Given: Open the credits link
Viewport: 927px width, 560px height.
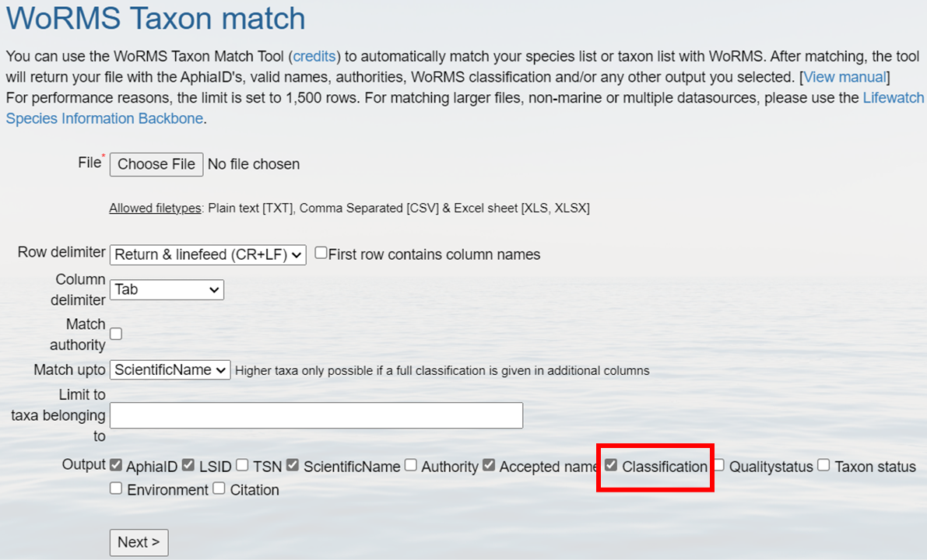Looking at the screenshot, I should (x=314, y=56).
